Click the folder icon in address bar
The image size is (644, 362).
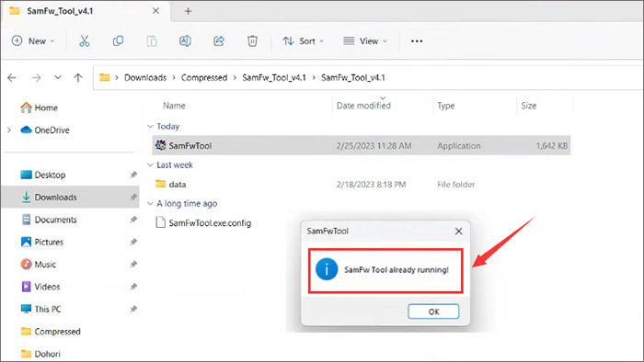pyautogui.click(x=105, y=77)
